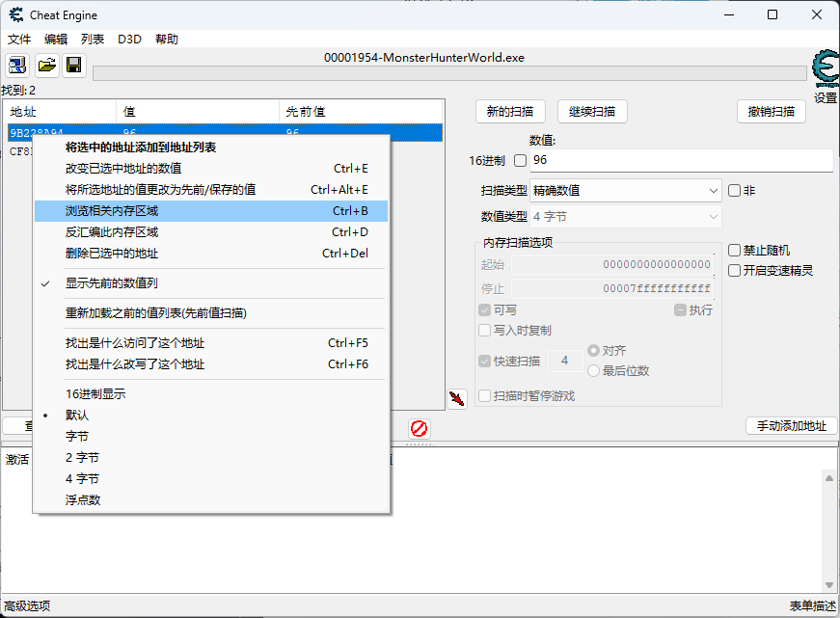Enable the 禁止随机 checkbox

(x=735, y=251)
